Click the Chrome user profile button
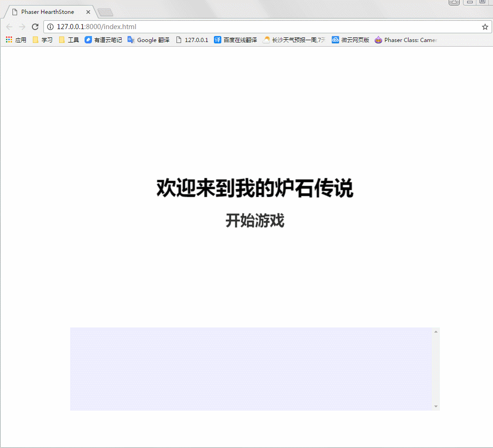Image resolution: width=493 pixels, height=448 pixels. tap(454, 2)
